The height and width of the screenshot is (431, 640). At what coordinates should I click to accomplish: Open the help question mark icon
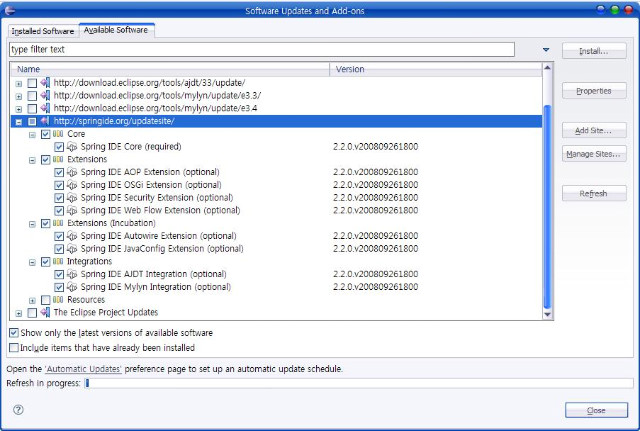(x=18, y=409)
